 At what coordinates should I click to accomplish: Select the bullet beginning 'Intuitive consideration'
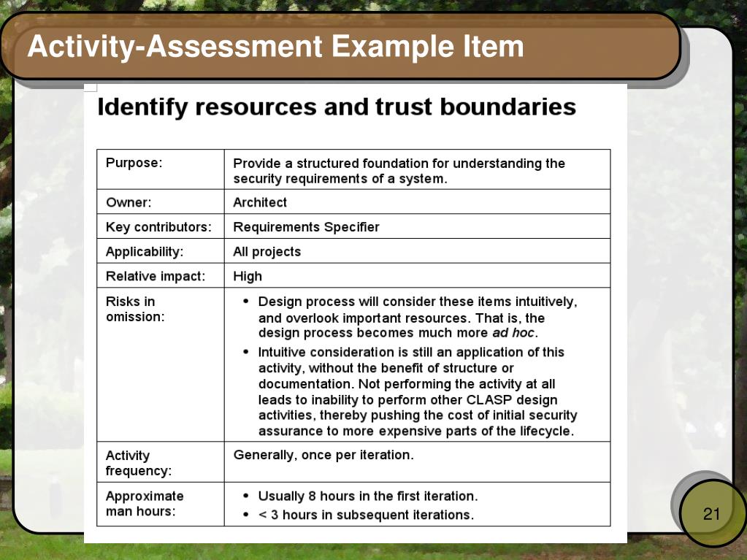pos(410,391)
